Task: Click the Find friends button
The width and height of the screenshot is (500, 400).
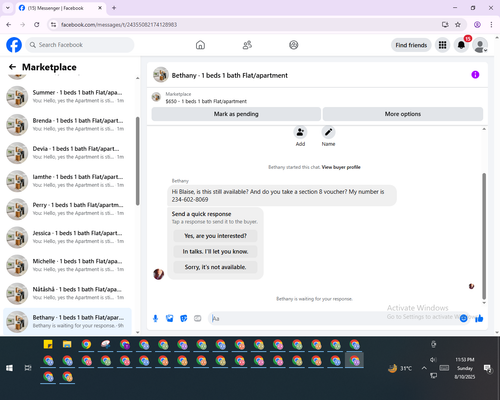Action: [x=411, y=45]
